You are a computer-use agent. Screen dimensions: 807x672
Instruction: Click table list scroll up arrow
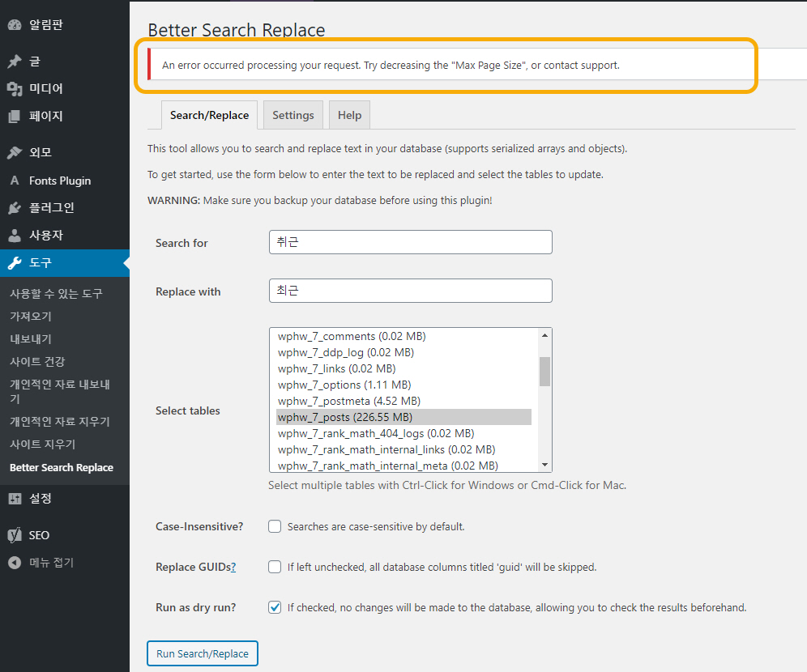(544, 335)
